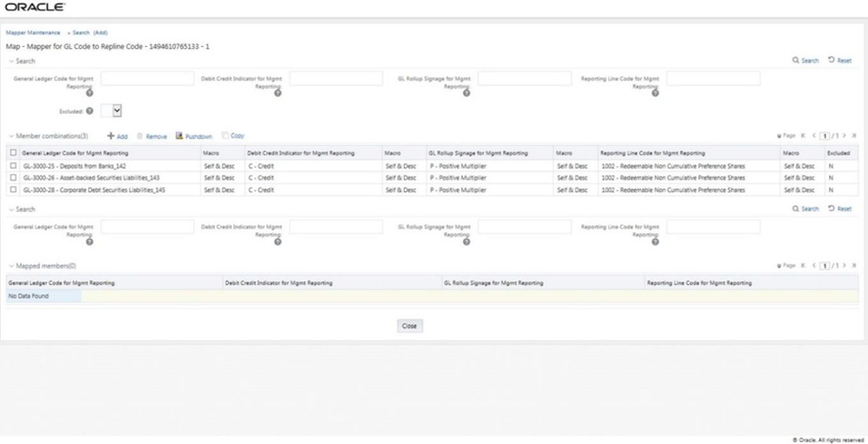Go to last page of Member combinations
This screenshot has width=868, height=444.
point(854,135)
